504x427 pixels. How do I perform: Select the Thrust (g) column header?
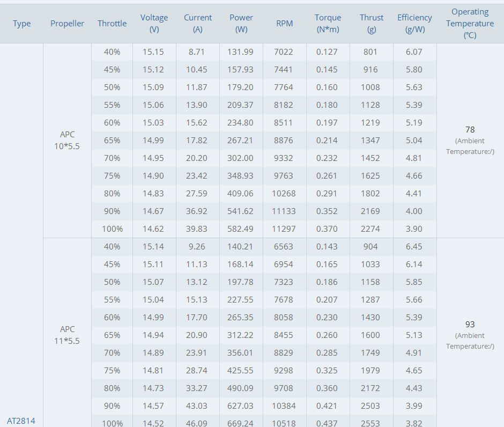pos(372,24)
